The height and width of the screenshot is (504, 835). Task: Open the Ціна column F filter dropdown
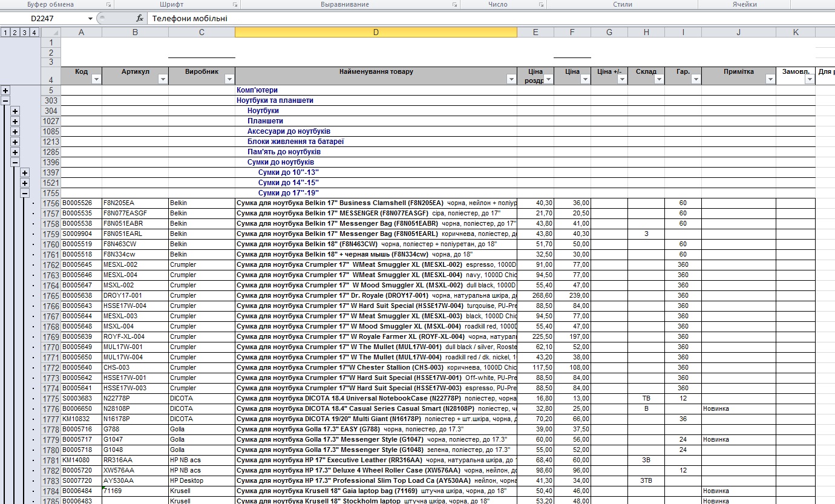(585, 79)
